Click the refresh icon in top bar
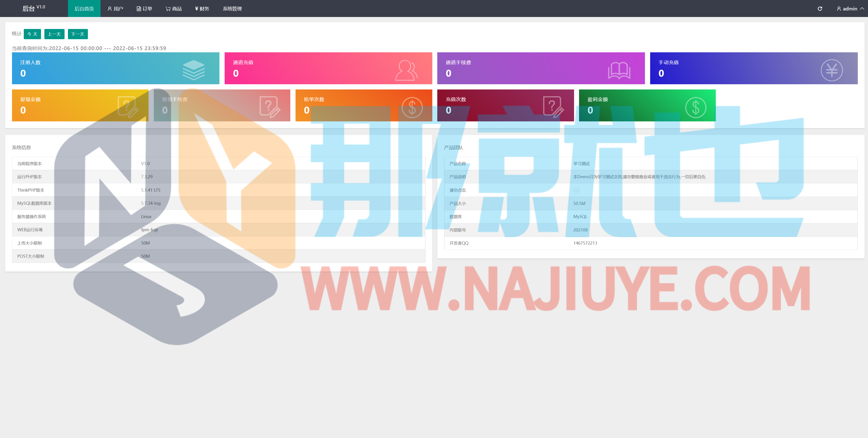This screenshot has width=868, height=438. pyautogui.click(x=820, y=9)
